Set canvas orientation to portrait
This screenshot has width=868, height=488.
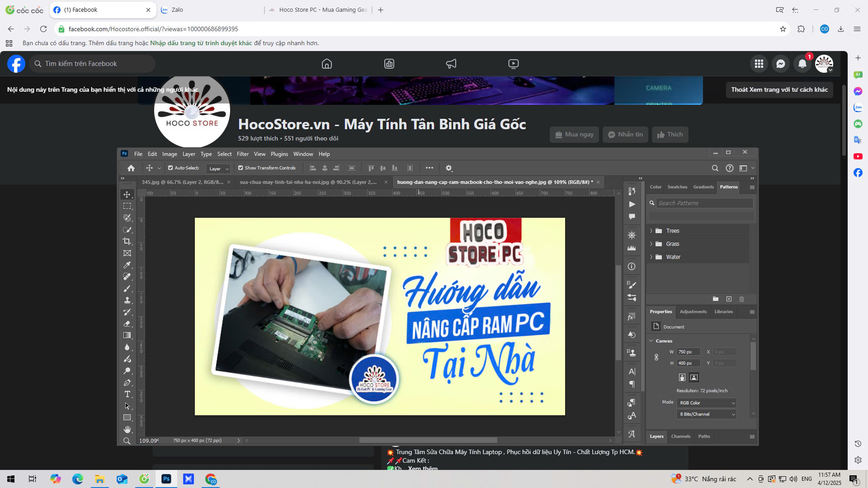pyautogui.click(x=682, y=377)
